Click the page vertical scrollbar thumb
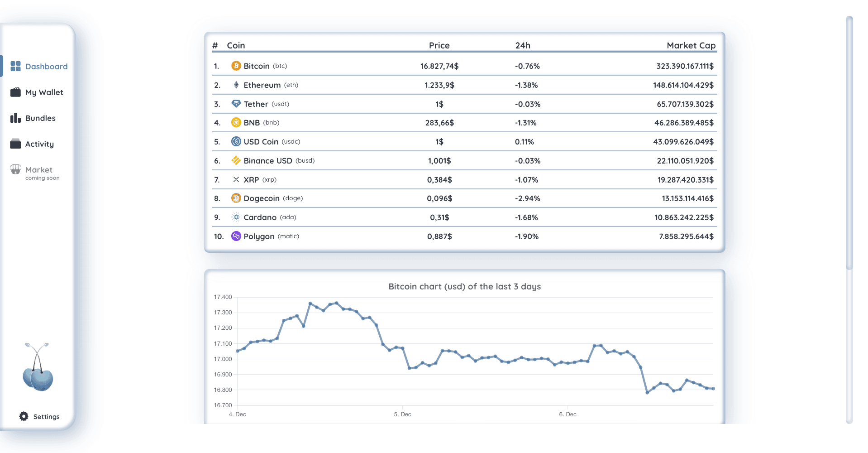 [x=849, y=143]
